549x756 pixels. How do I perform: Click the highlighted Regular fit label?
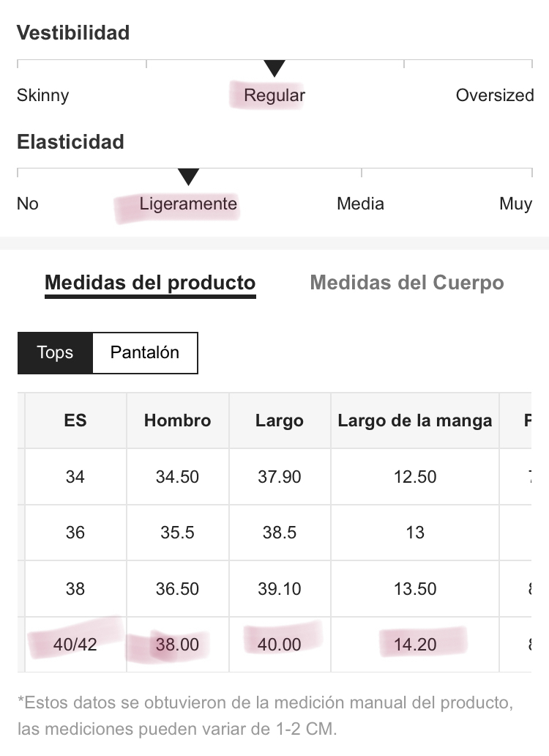[x=274, y=95]
